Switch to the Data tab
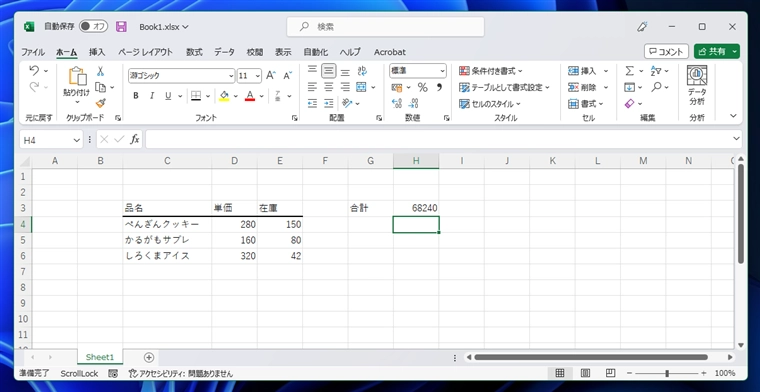The image size is (760, 392). [224, 52]
